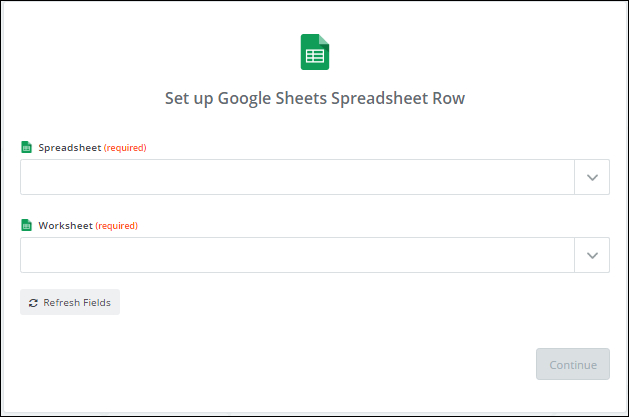The height and width of the screenshot is (417, 629).
Task: Expand the Spreadsheet dropdown chevron
Action: click(x=592, y=177)
